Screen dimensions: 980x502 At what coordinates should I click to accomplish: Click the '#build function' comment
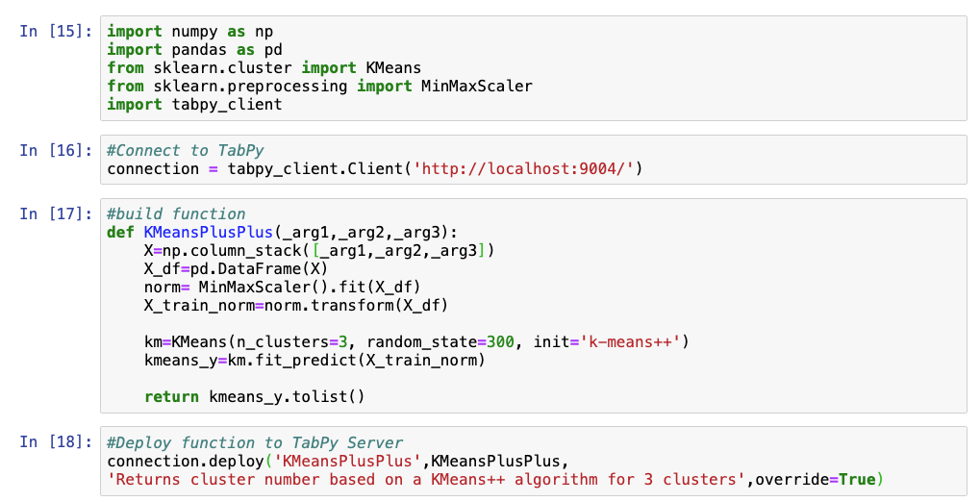click(x=176, y=214)
